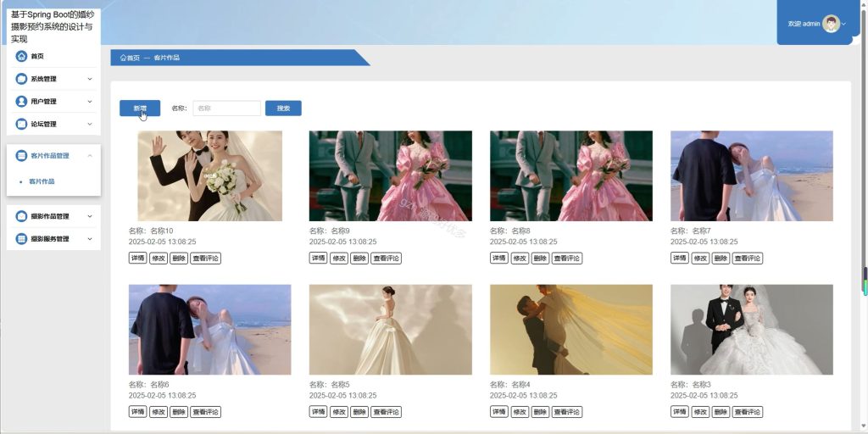Collapse the 客片作品管理 menu chevron
Viewport: 868px width, 434px height.
(x=90, y=156)
